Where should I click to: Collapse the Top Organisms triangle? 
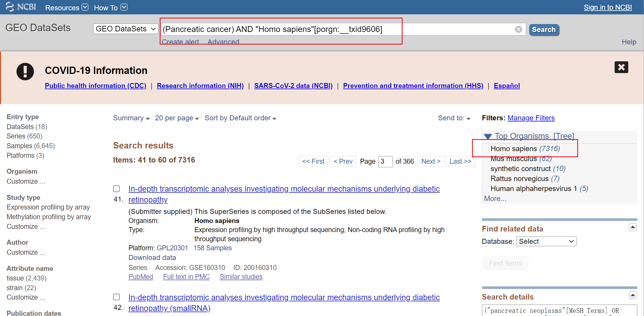click(x=488, y=136)
